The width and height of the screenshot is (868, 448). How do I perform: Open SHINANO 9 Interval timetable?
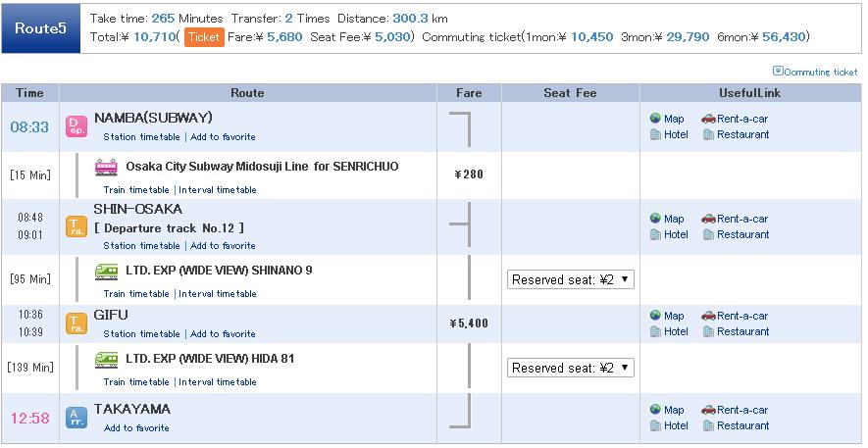click(x=217, y=294)
